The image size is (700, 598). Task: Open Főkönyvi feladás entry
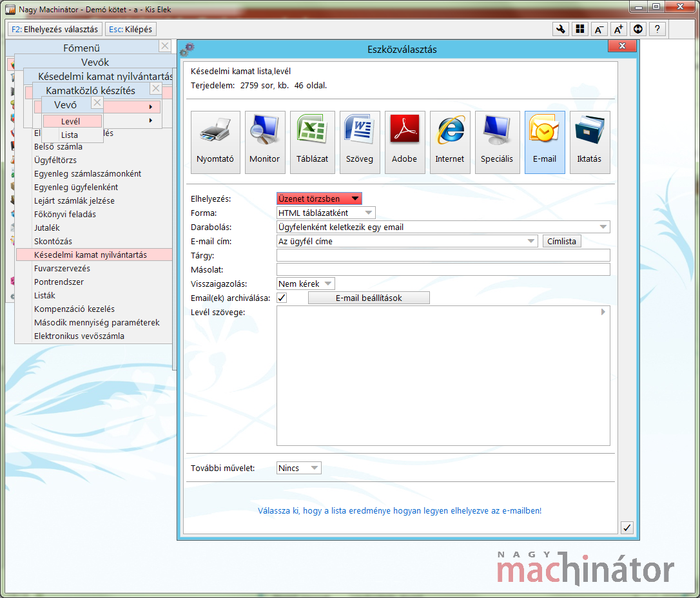(x=64, y=214)
